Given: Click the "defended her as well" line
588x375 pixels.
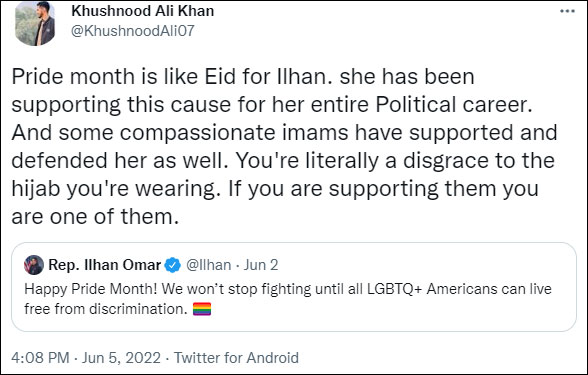Looking at the screenshot, I should coord(283,161).
